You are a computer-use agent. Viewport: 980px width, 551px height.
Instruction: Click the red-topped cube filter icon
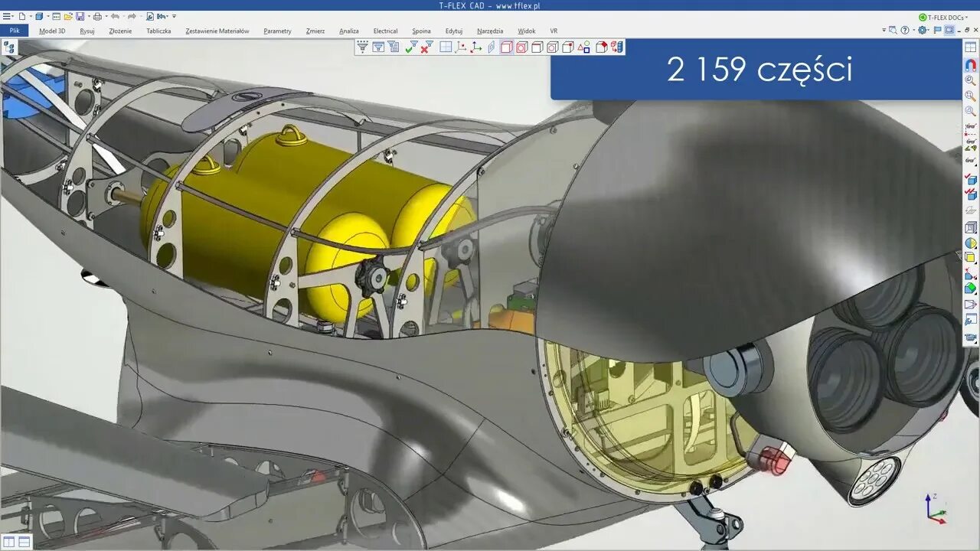pyautogui.click(x=601, y=47)
